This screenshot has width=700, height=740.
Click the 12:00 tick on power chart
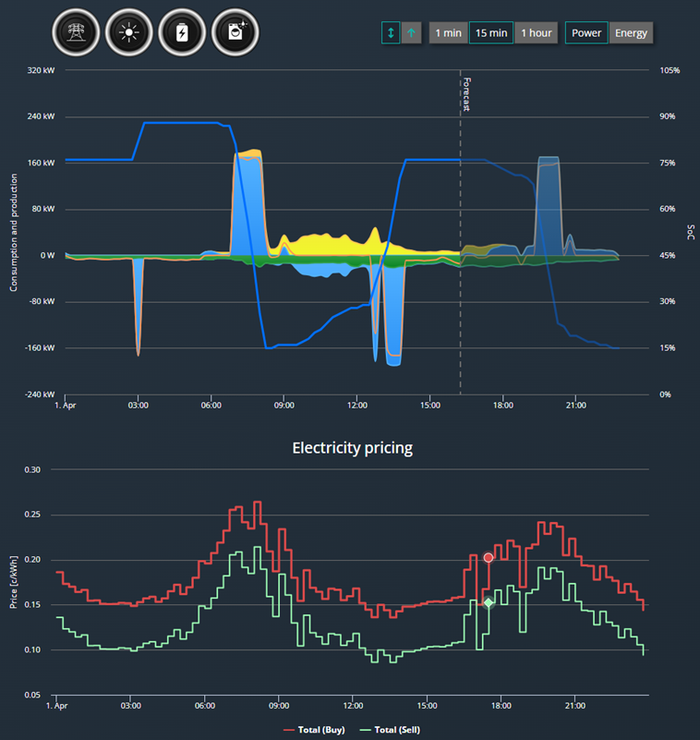[357, 406]
